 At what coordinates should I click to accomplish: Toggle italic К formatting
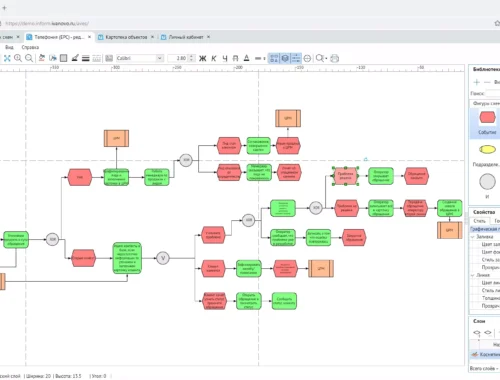(214, 58)
